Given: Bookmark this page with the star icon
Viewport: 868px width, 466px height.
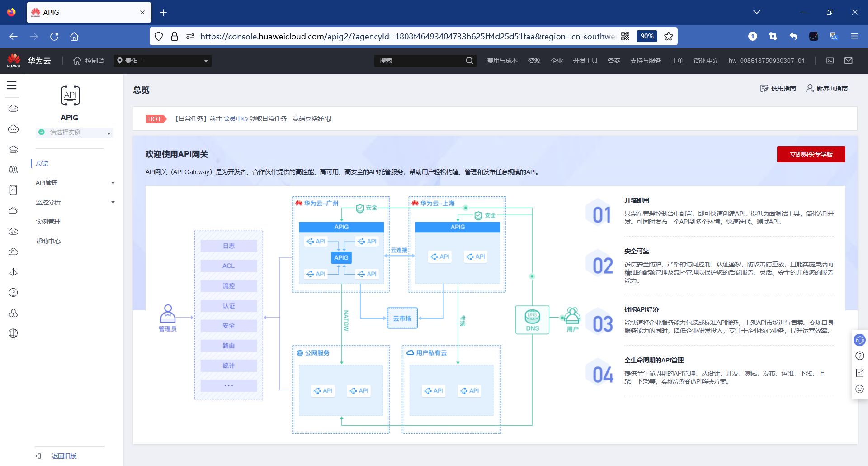Looking at the screenshot, I should 669,36.
